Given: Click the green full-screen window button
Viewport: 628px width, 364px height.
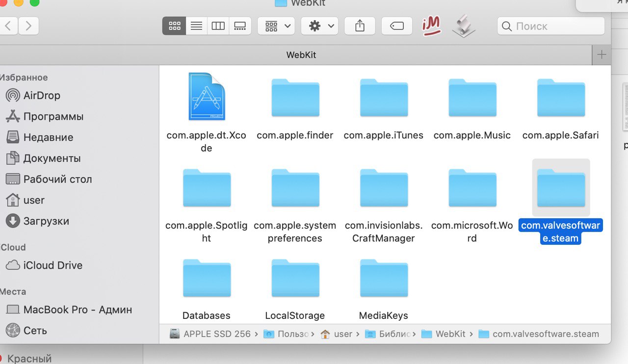Looking at the screenshot, I should [35, 2].
